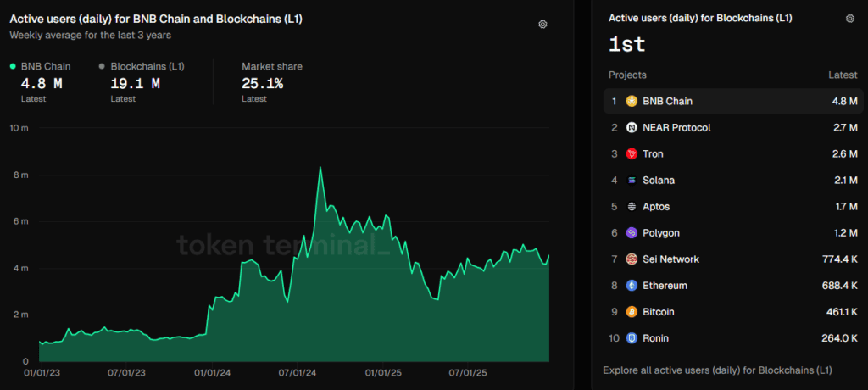Click the Polygon logo icon
This screenshot has height=390, width=868.
pyautogui.click(x=632, y=233)
